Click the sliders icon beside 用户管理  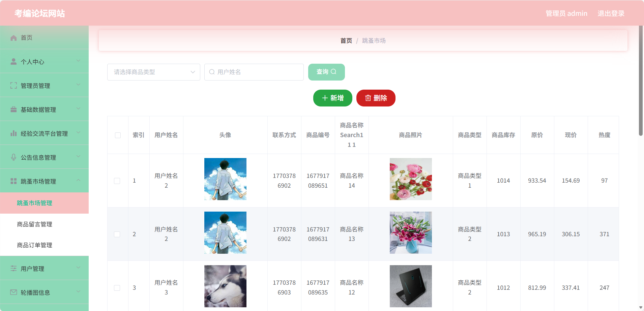click(13, 269)
